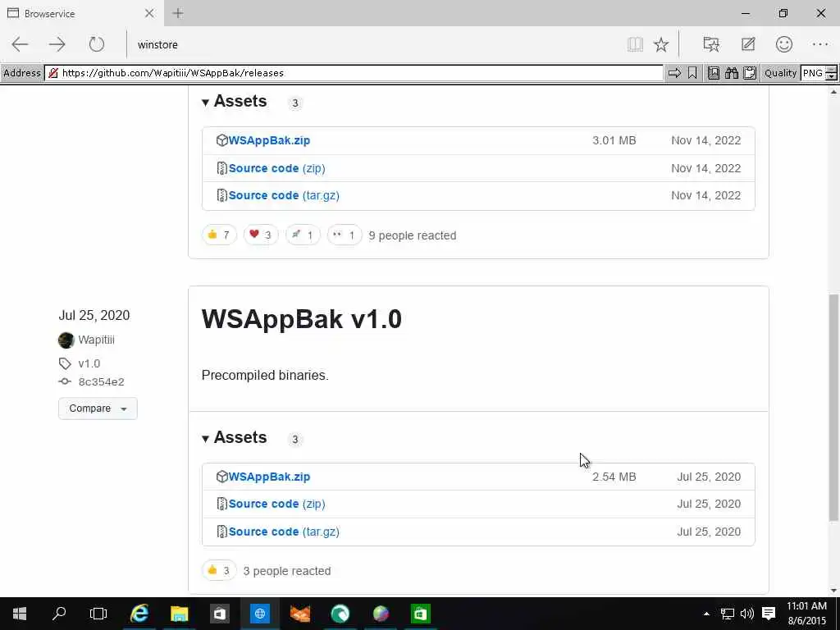
Task: Click the scrollbar up arrow
Action: click(x=833, y=93)
